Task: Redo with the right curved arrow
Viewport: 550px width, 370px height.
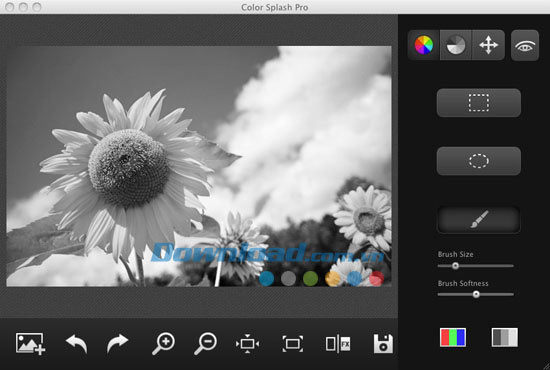Action: (x=118, y=343)
